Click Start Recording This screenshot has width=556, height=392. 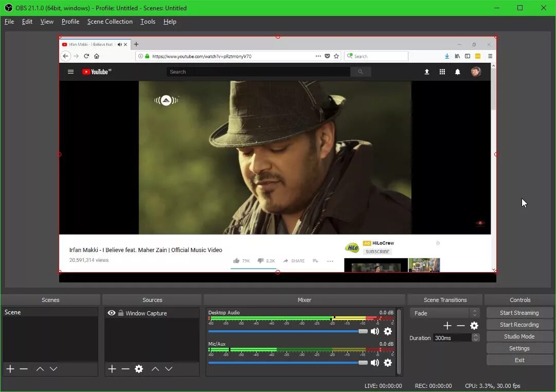pos(519,325)
